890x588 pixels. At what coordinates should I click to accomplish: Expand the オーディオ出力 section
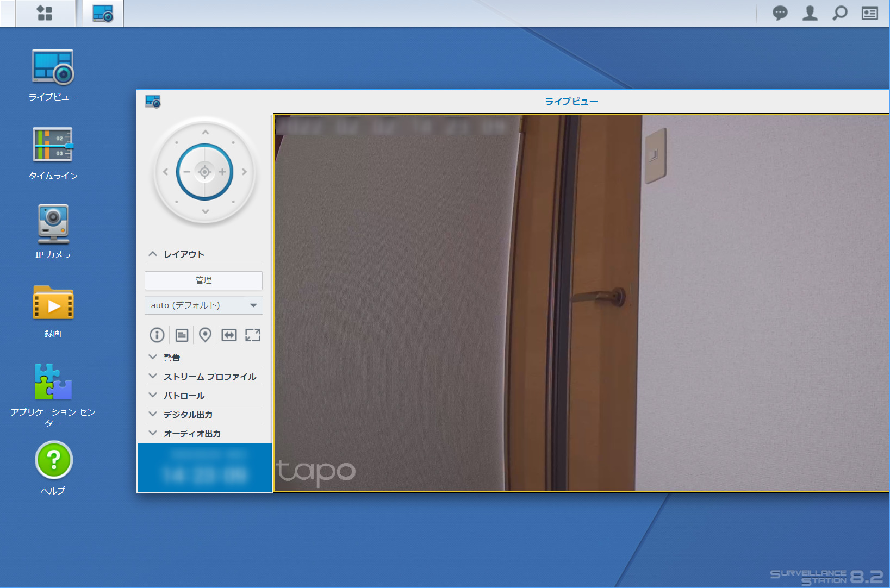point(204,434)
